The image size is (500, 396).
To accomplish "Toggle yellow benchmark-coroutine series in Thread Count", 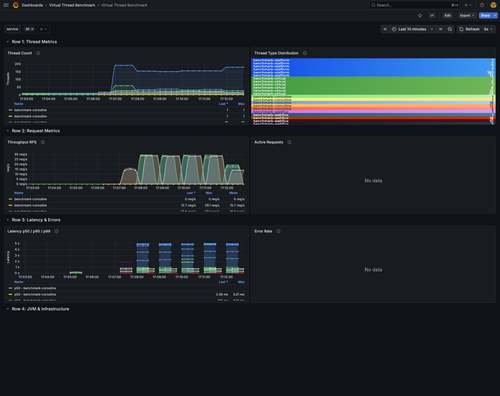I will [30, 116].
